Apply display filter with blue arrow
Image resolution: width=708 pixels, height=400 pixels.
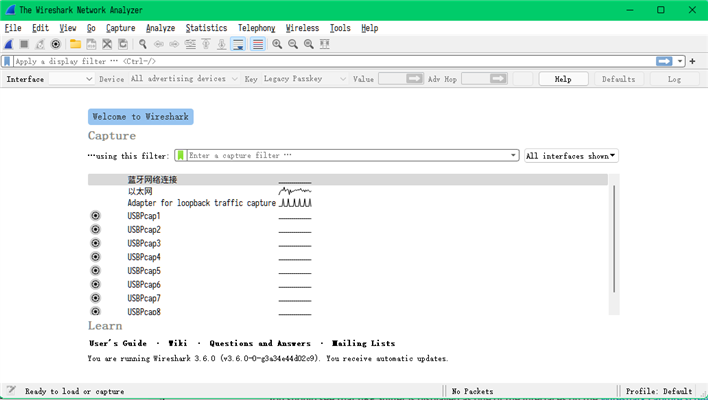point(664,61)
